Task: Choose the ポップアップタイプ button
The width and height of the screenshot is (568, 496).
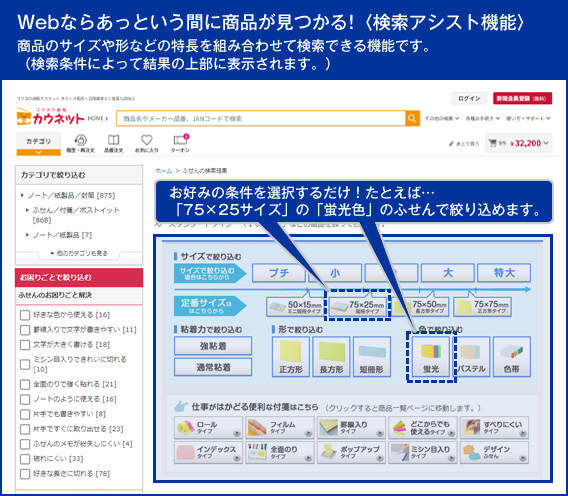Action: [x=351, y=453]
